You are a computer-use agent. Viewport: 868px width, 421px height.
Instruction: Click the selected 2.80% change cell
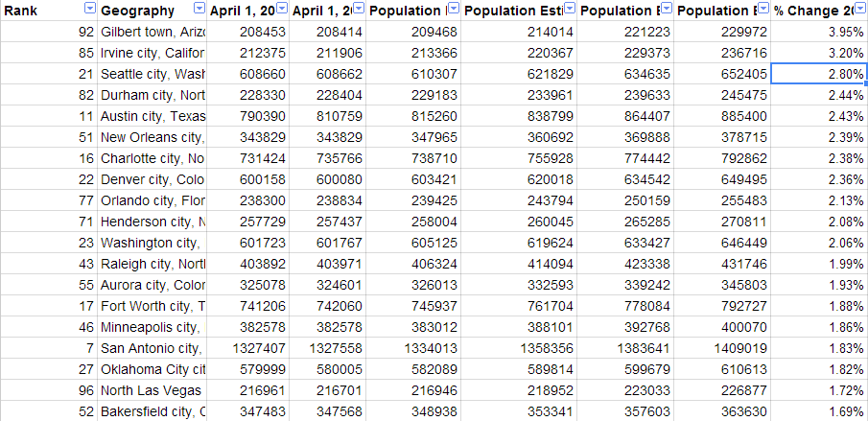click(x=818, y=74)
